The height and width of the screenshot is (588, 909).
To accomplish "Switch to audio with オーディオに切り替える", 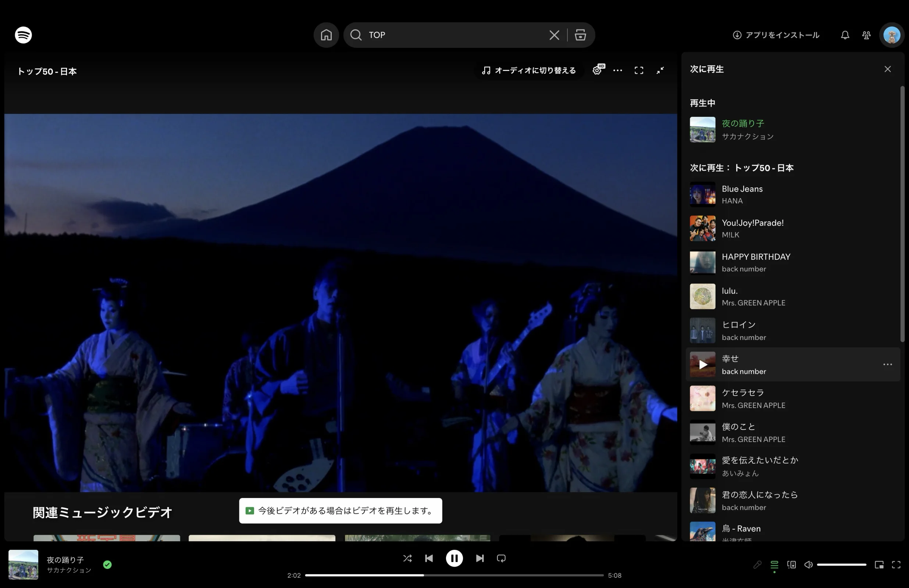I will pos(528,70).
